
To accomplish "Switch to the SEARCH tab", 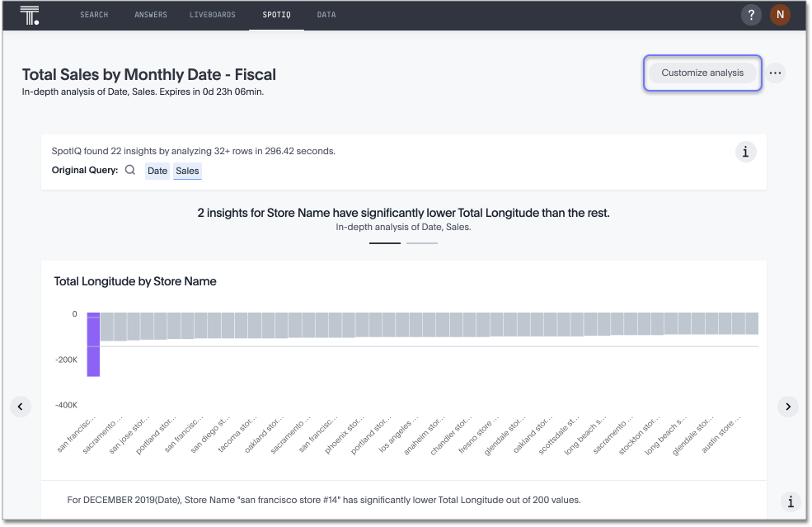I will pyautogui.click(x=93, y=14).
